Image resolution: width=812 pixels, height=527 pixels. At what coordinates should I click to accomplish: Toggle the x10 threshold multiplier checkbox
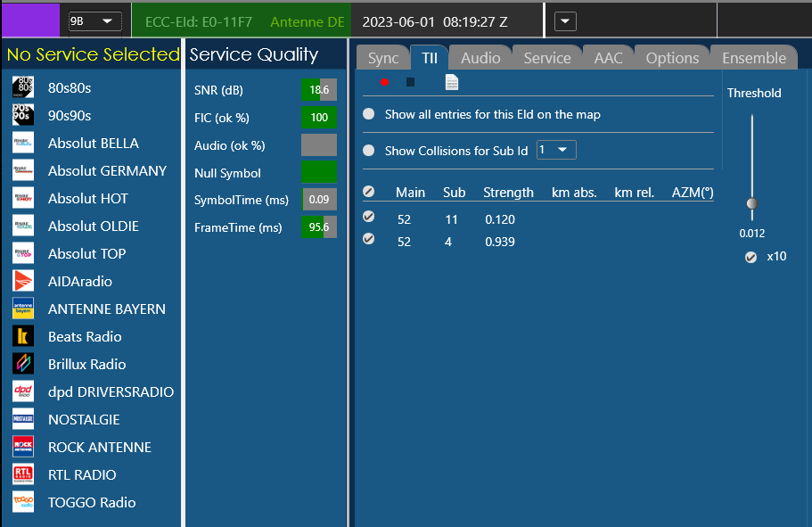[751, 257]
